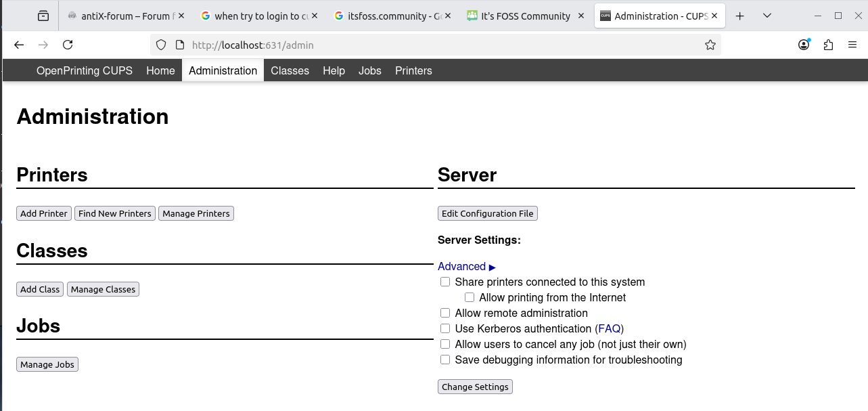Open the list all tabs dropdown
The width and height of the screenshot is (868, 411).
(x=767, y=16)
